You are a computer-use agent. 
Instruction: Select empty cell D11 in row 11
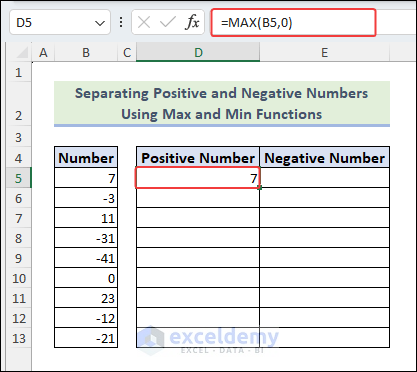pyautogui.click(x=198, y=298)
